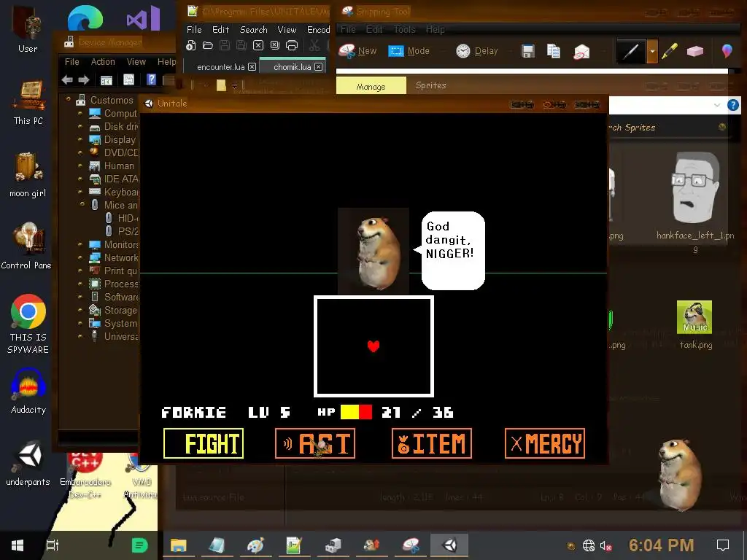Open the Snipping Tool Mode dropdown
The image size is (747, 560).
pyautogui.click(x=409, y=51)
